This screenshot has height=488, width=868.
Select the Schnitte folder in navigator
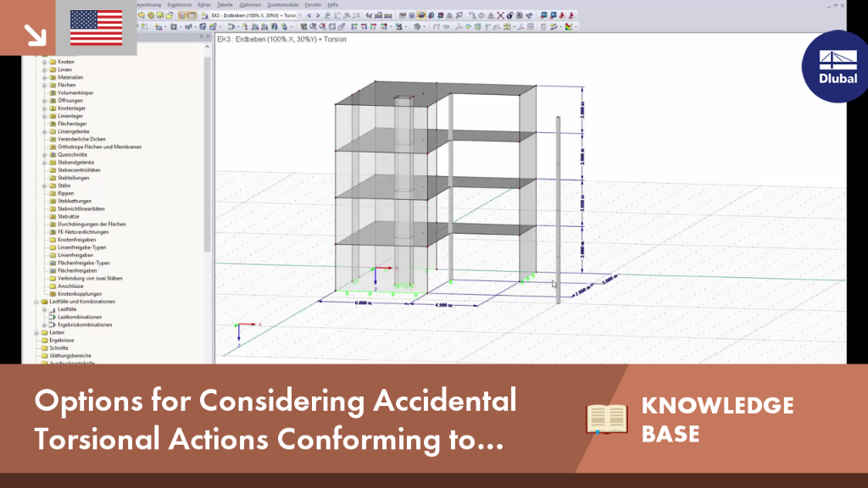tap(58, 348)
